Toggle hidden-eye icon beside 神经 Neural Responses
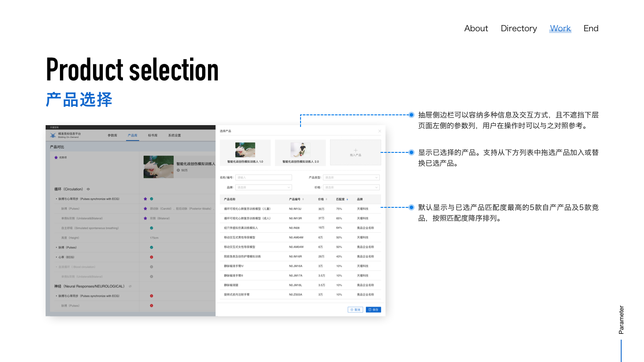This screenshot has height=362, width=644. coord(130,286)
